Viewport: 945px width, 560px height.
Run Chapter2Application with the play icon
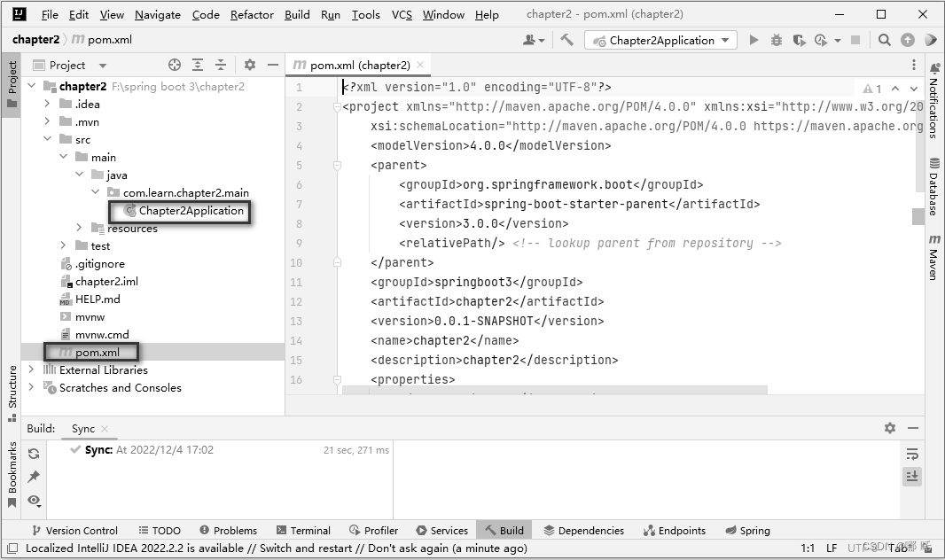click(x=754, y=40)
